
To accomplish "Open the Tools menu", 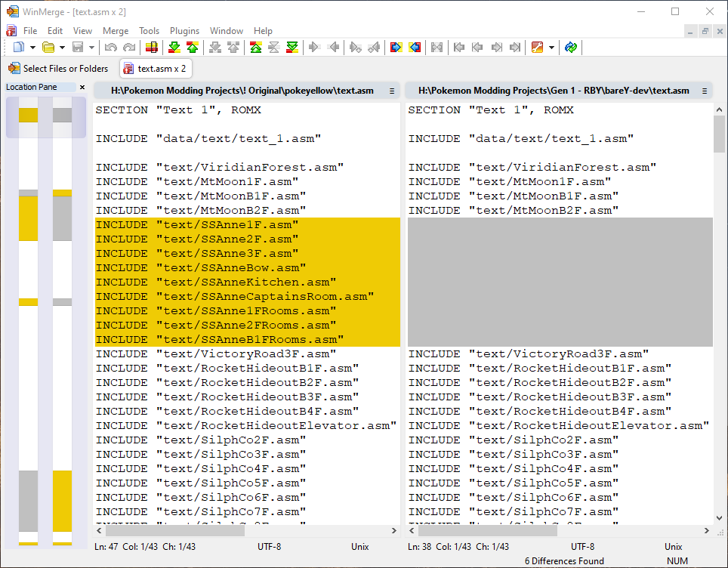I will (x=149, y=31).
